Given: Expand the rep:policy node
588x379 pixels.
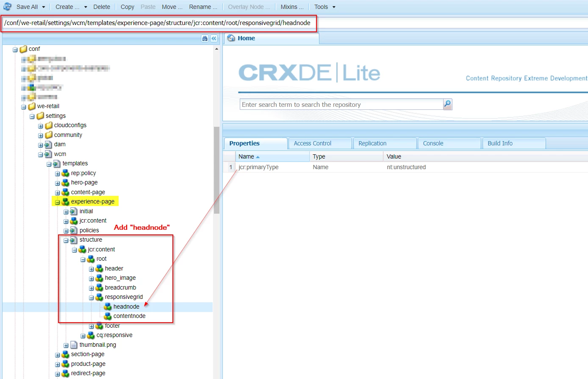Looking at the screenshot, I should tap(58, 174).
